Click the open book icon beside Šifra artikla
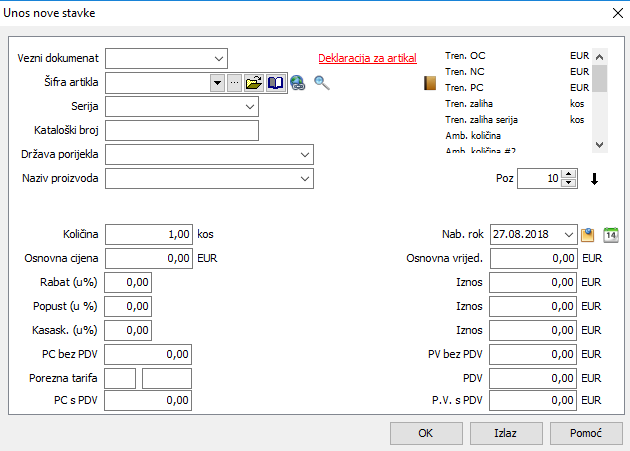Screen dimensions: 630x451 pos(275,83)
